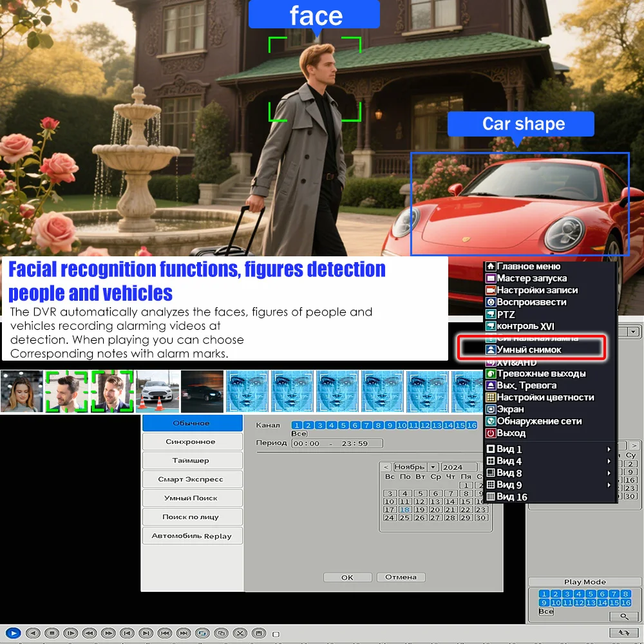This screenshot has height=644, width=644.
Task: Click the red power icon beside Выход
Action: [x=491, y=433]
